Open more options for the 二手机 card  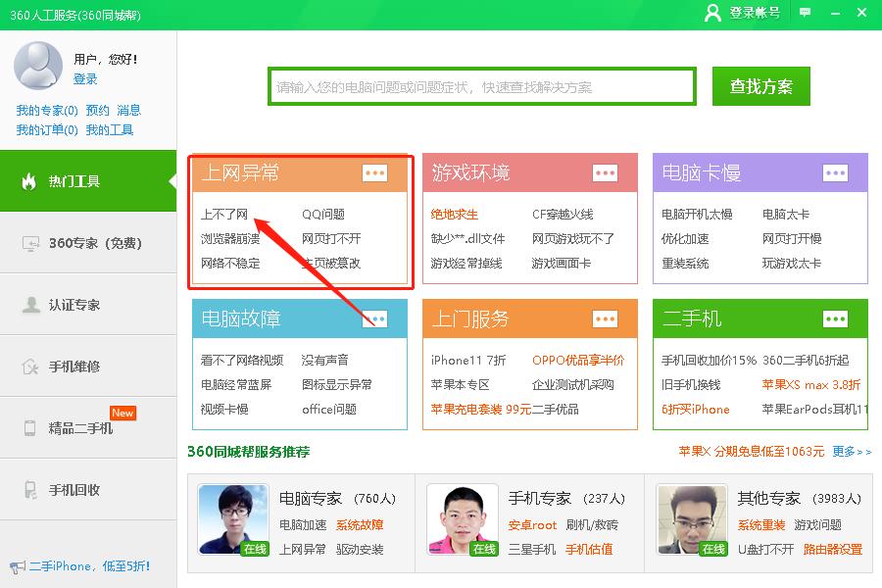point(835,318)
